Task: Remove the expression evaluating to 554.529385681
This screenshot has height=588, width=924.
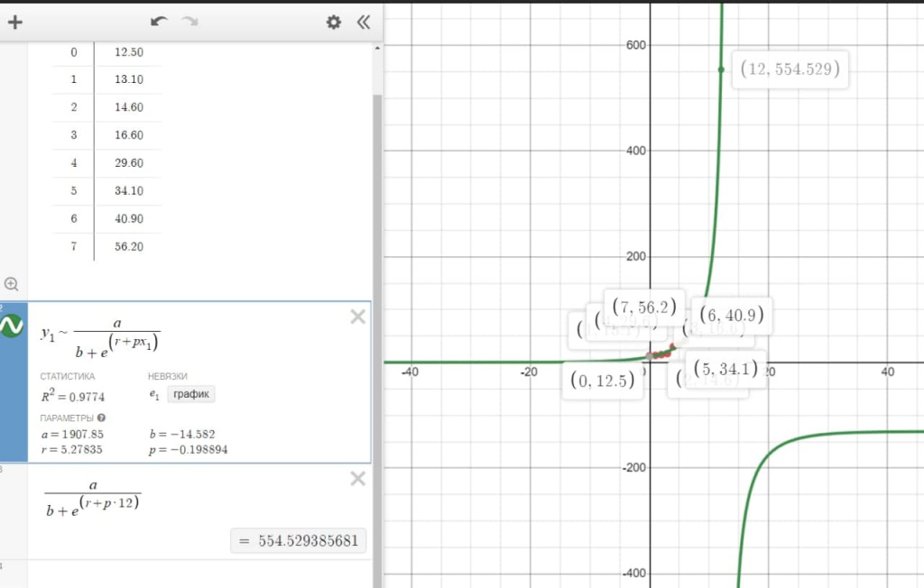Action: pyautogui.click(x=357, y=479)
